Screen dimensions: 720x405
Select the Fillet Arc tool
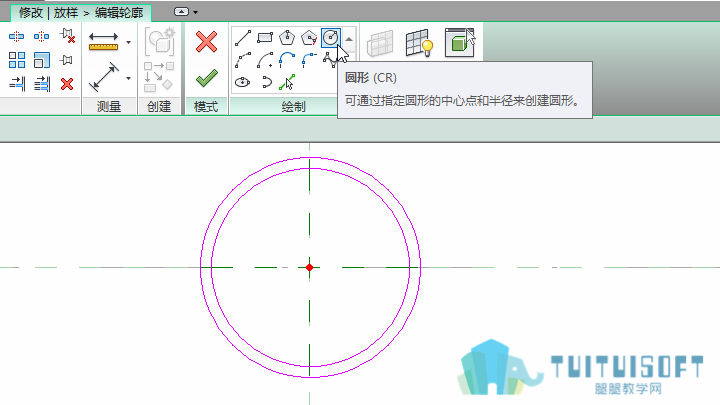(x=309, y=60)
